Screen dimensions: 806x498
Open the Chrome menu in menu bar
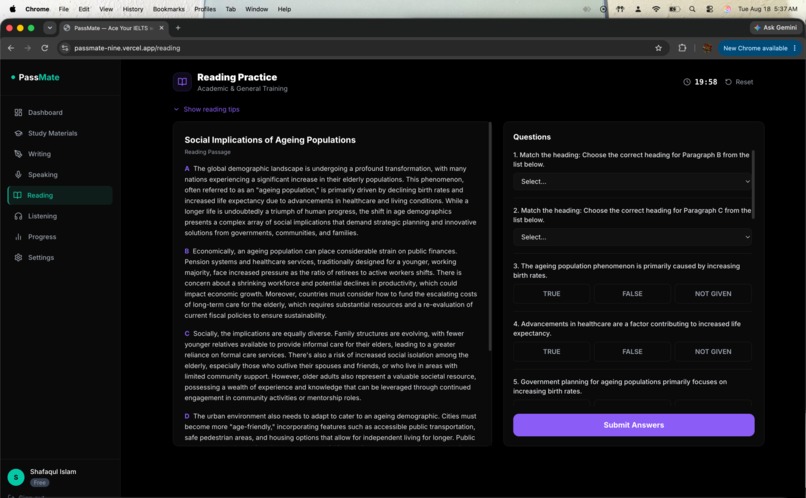[x=37, y=9]
